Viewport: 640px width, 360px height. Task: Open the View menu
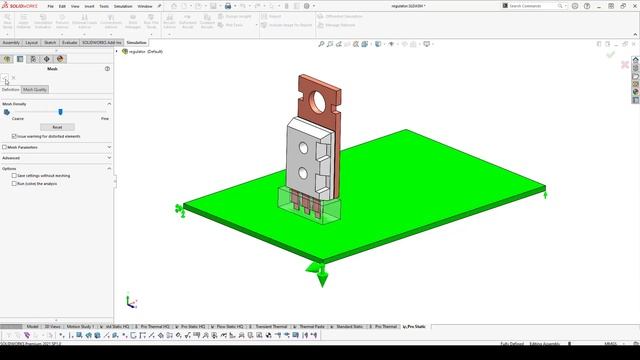[x=75, y=6]
